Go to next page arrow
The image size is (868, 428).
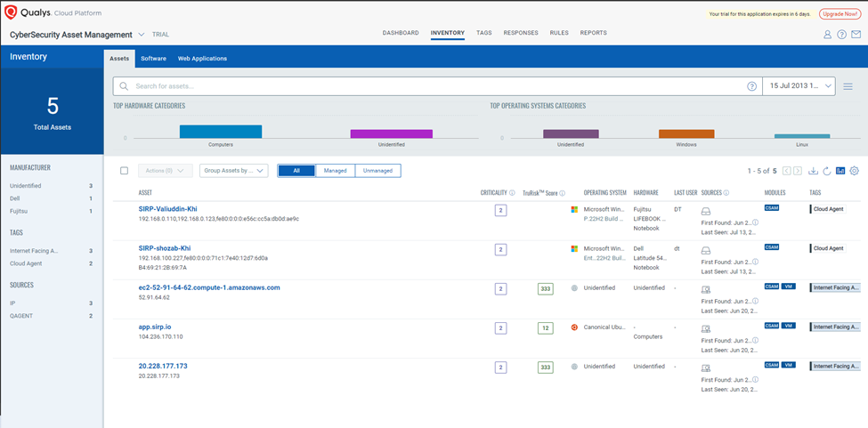797,171
